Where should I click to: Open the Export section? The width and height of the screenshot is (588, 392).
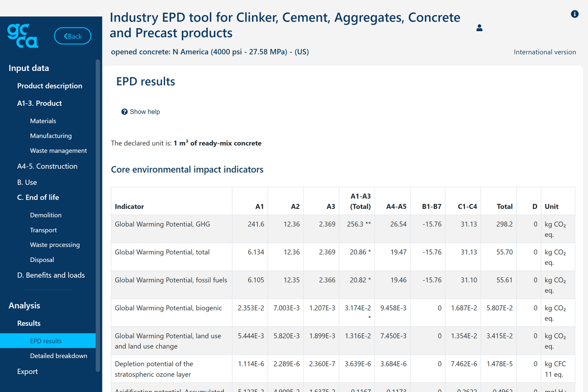pos(27,371)
